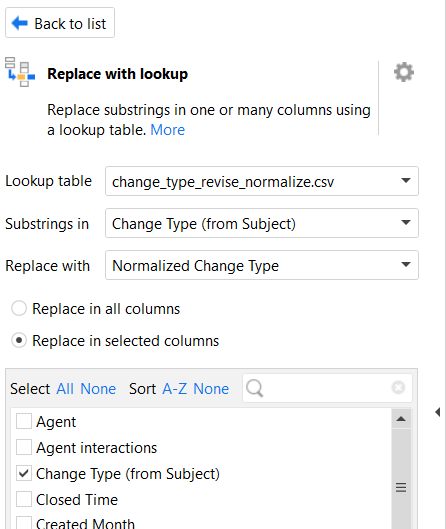Viewport: 446px width, 529px height.
Task: Click the magnifier search icon
Action: tap(255, 388)
